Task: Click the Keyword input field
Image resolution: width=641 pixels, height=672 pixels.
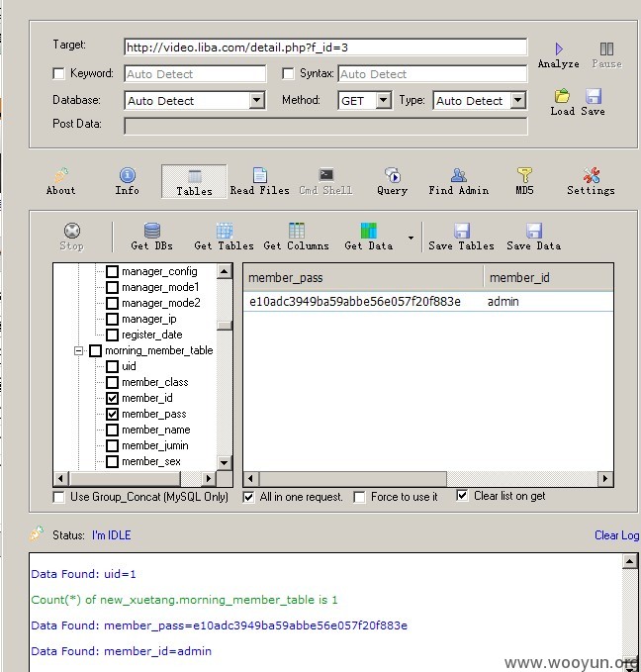Action: [x=195, y=73]
